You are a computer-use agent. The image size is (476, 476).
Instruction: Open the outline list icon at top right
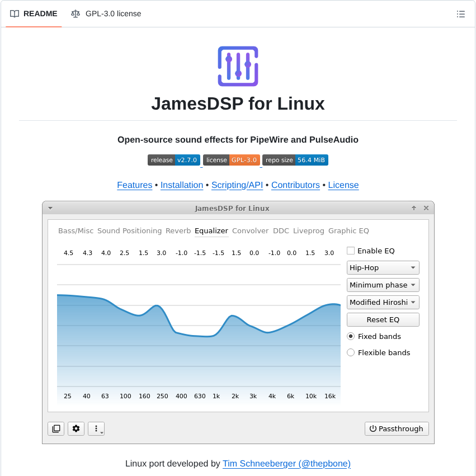pos(461,14)
